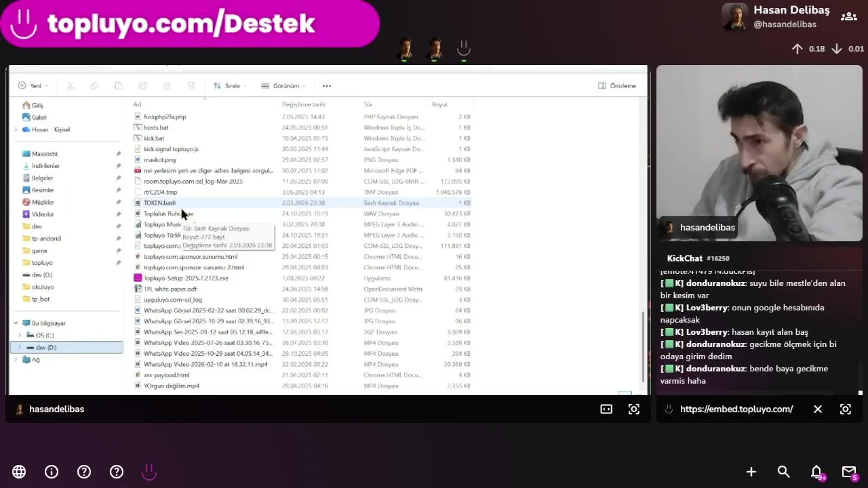Open the Sırala sort dropdown
The image size is (868, 488).
click(x=230, y=86)
